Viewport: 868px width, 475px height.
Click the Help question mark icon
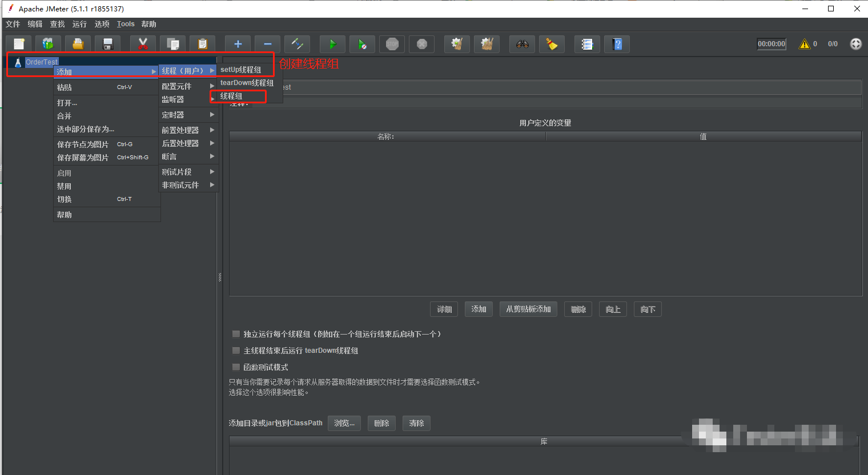pyautogui.click(x=617, y=44)
